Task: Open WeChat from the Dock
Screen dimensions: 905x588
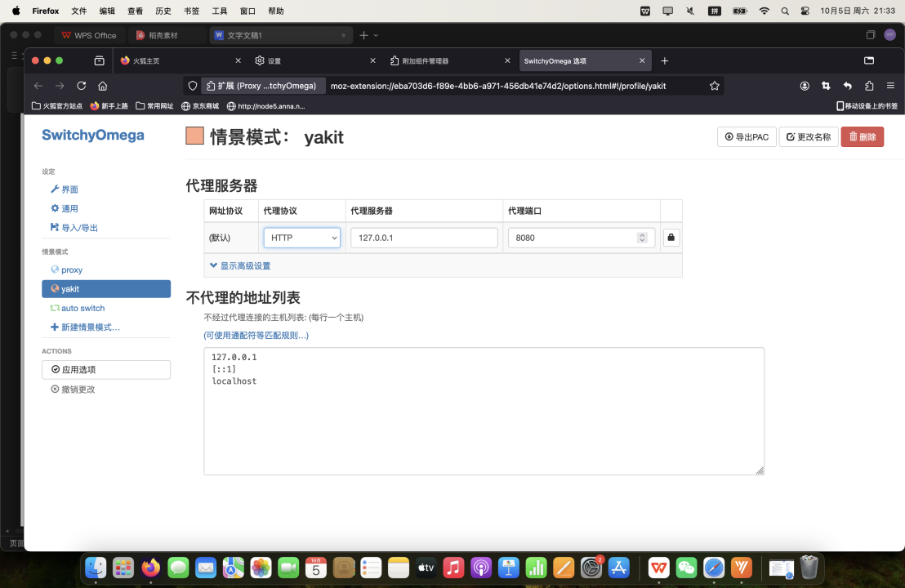Action: (x=687, y=568)
